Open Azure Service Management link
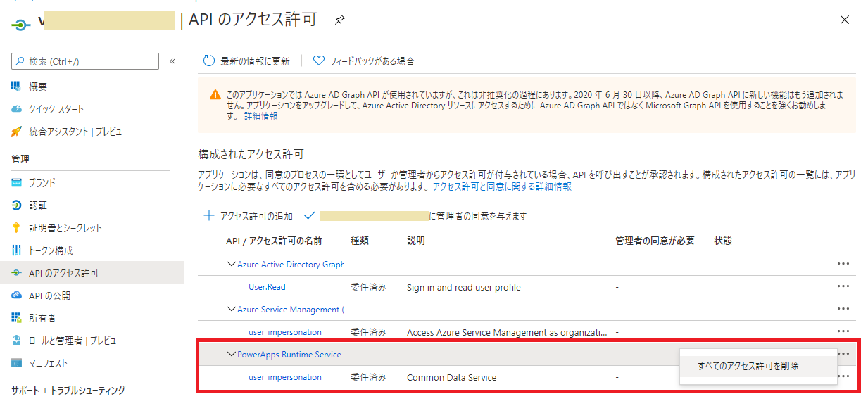This screenshot has height=406, width=868. click(x=291, y=310)
